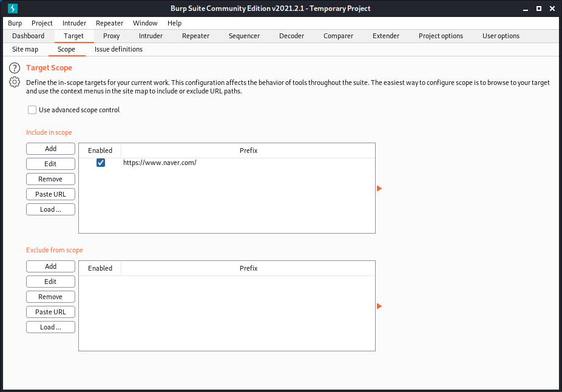The width and height of the screenshot is (562, 392).
Task: Click Remove under Exclude from scope
Action: [x=50, y=297]
